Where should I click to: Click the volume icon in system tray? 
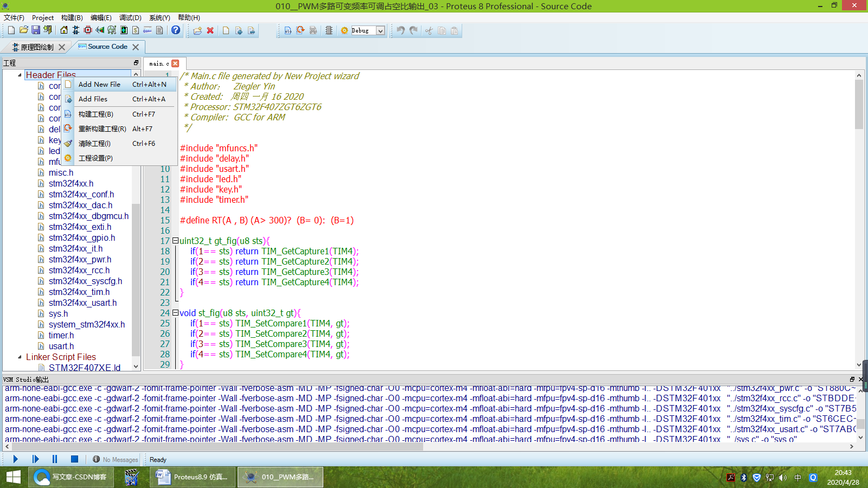783,478
